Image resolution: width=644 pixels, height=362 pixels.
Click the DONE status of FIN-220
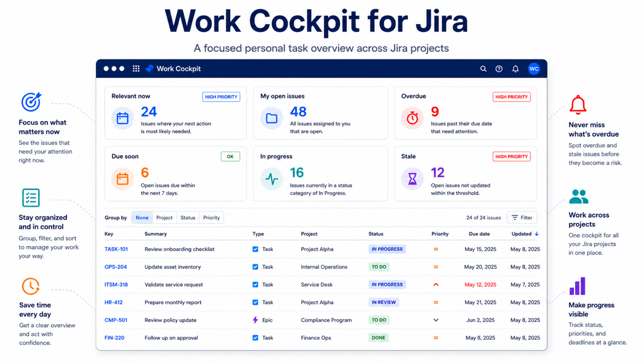(x=378, y=338)
